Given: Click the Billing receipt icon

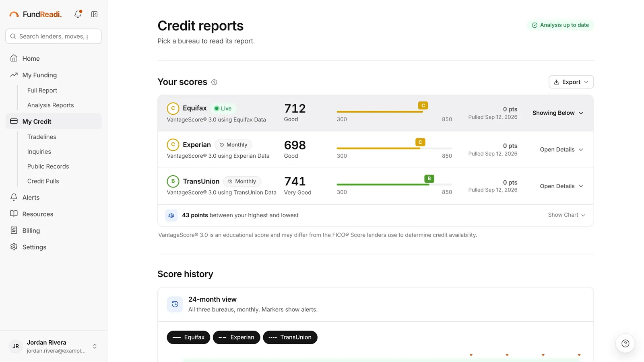Looking at the screenshot, I should click(14, 230).
